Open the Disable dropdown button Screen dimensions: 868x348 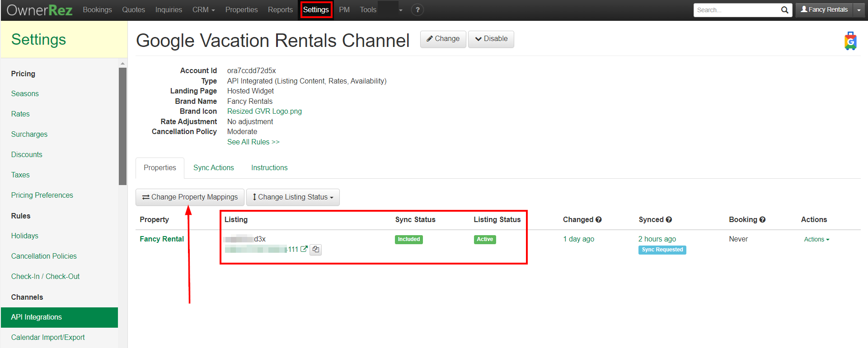[x=491, y=39]
